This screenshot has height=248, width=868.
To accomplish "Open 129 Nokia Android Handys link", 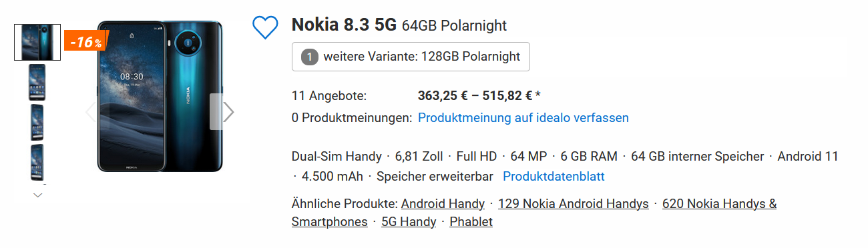I will [x=574, y=203].
